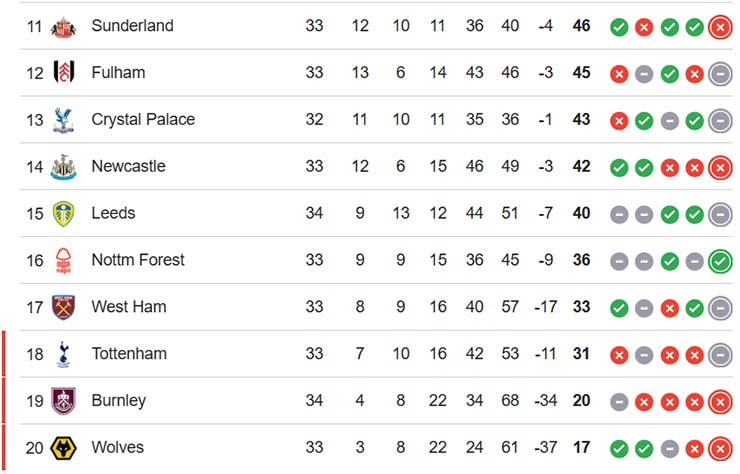Click the Fulham club crest
The width and height of the screenshot is (740, 474).
pyautogui.click(x=64, y=73)
